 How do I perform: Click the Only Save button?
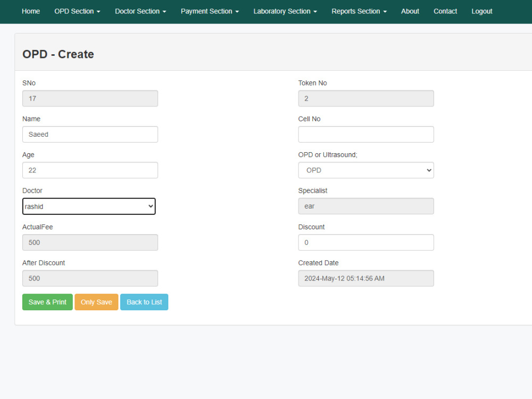(x=96, y=302)
